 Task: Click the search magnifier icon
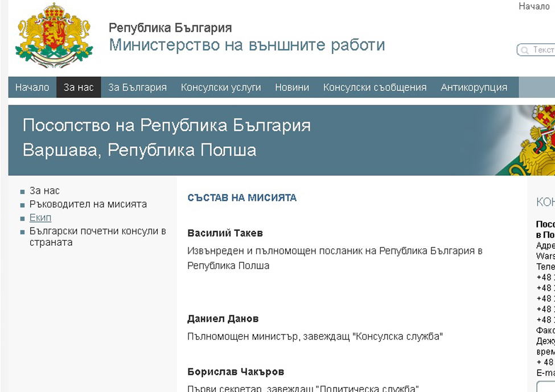[524, 51]
